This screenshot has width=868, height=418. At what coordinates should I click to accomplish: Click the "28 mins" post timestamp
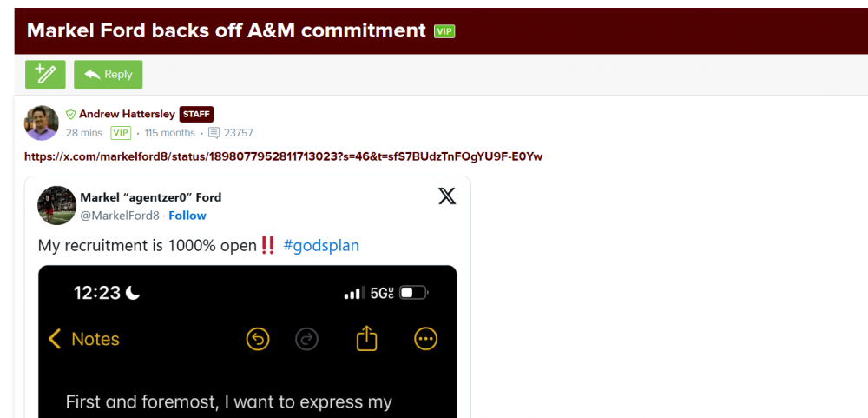[83, 133]
